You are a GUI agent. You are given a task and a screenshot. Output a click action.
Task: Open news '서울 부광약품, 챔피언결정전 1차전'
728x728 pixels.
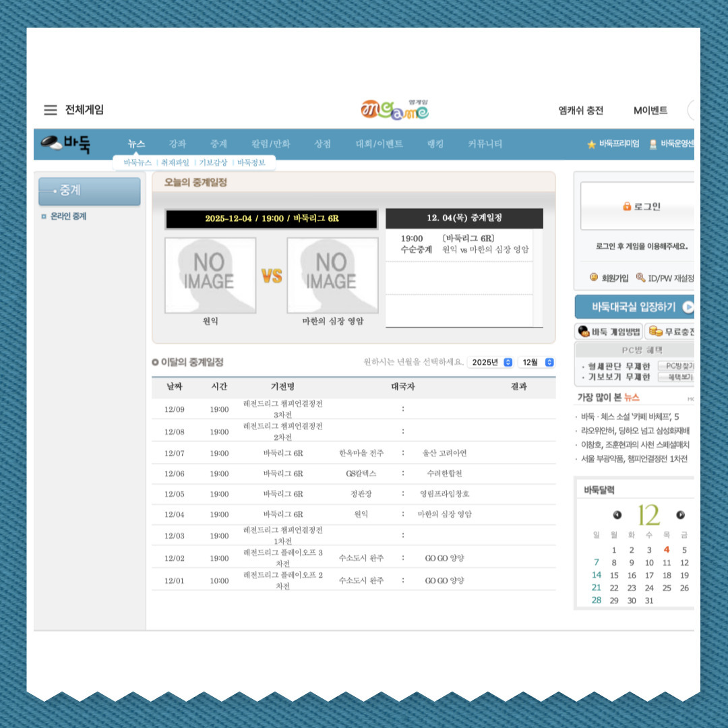[634, 459]
